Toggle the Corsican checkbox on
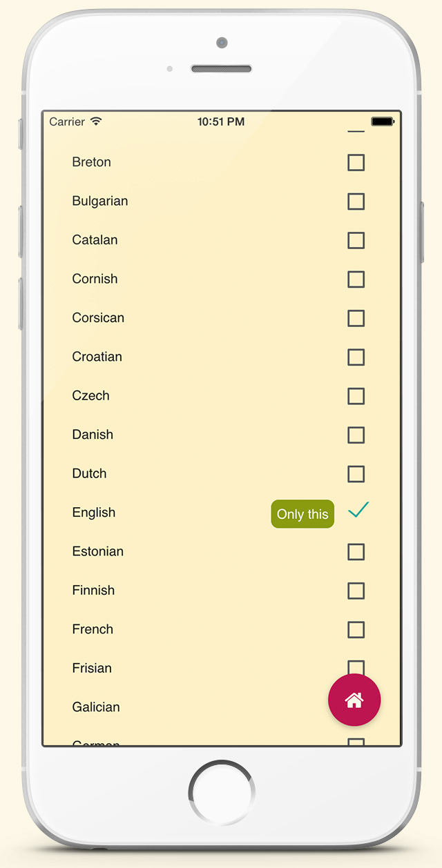 [x=356, y=318]
